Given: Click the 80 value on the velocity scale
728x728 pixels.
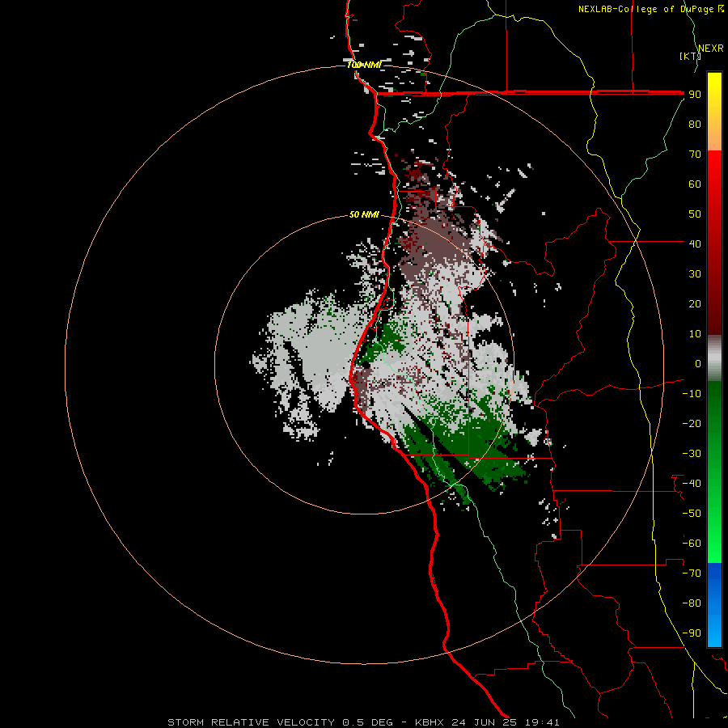Looking at the screenshot, I should coord(695,125).
